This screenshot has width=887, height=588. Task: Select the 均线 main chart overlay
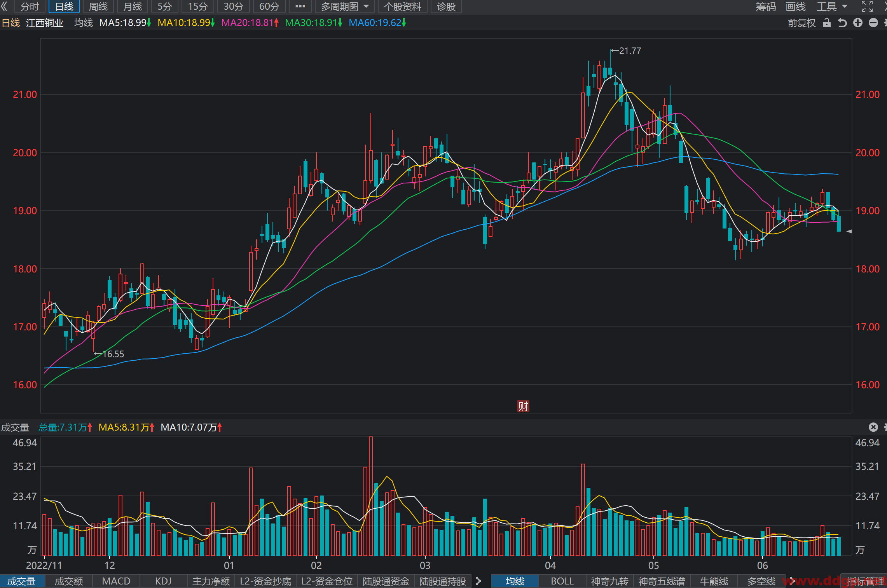coord(515,581)
